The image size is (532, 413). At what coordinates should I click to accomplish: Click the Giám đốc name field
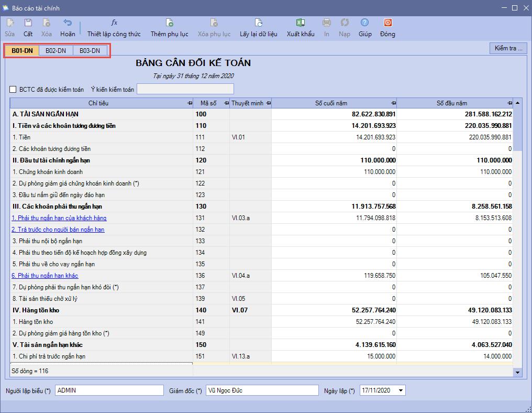tap(262, 390)
